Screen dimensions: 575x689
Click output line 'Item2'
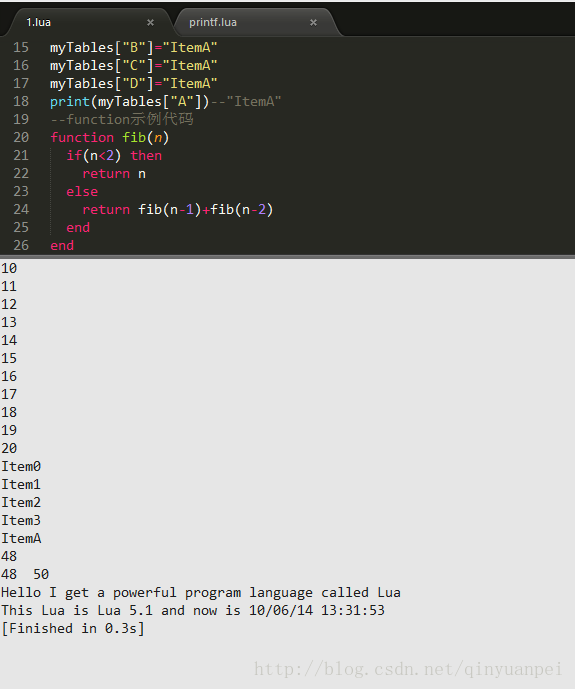[21, 503]
